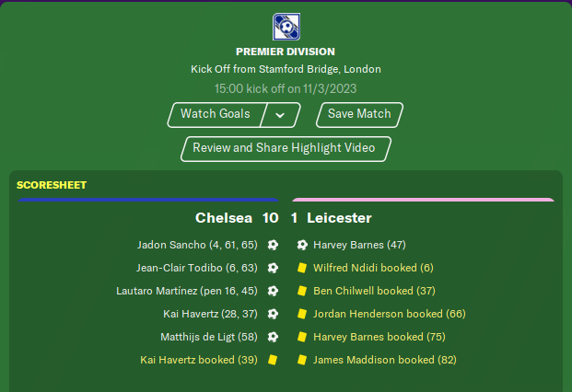
Task: Open Leicester team name in scoresheet
Action: tap(339, 218)
